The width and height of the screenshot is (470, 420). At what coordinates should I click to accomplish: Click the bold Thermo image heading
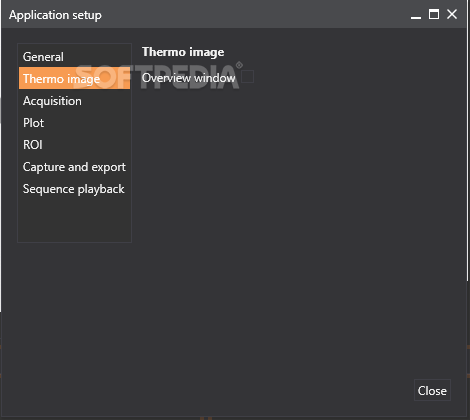183,52
